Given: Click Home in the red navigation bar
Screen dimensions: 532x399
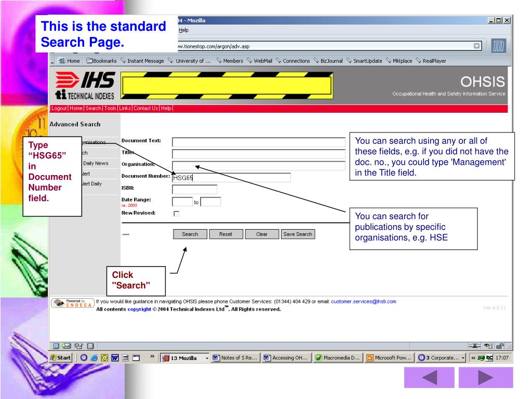Looking at the screenshot, I should click(x=76, y=108).
